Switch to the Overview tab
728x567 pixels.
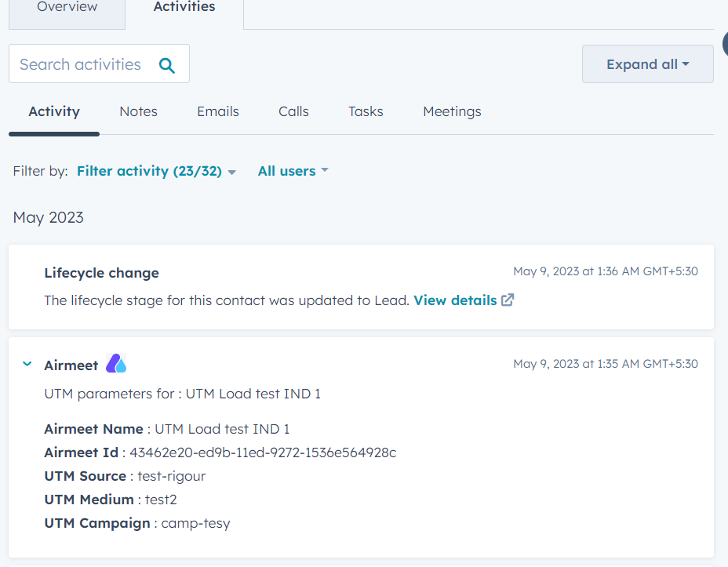tap(67, 9)
